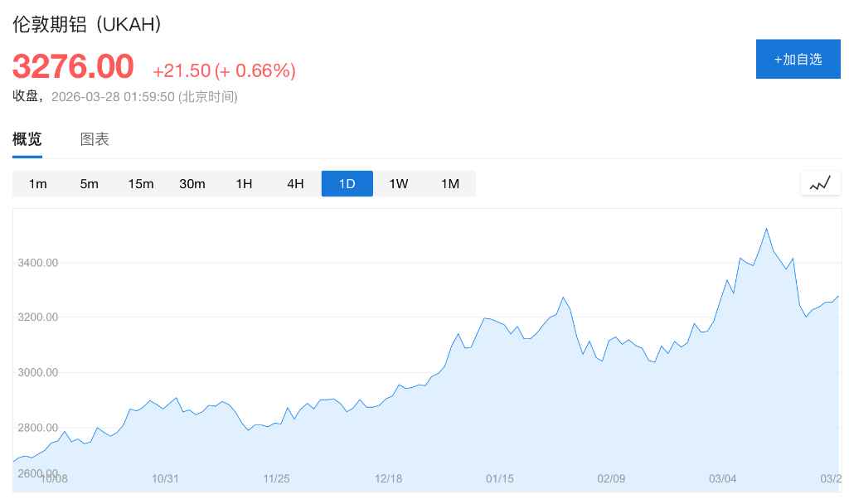Select the 30m timeframe interval
The height and width of the screenshot is (504, 849).
coord(192,183)
